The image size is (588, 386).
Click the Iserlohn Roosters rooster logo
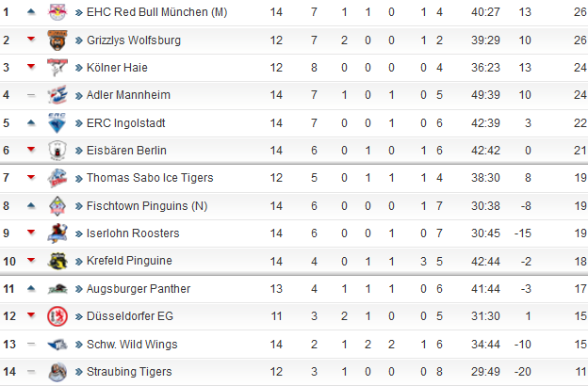pos(57,233)
